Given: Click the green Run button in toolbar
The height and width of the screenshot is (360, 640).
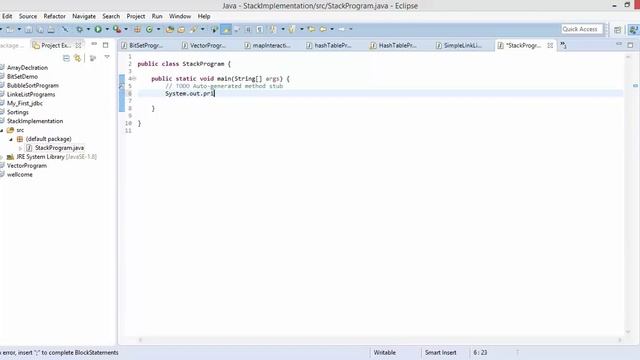Looking at the screenshot, I should (x=98, y=29).
